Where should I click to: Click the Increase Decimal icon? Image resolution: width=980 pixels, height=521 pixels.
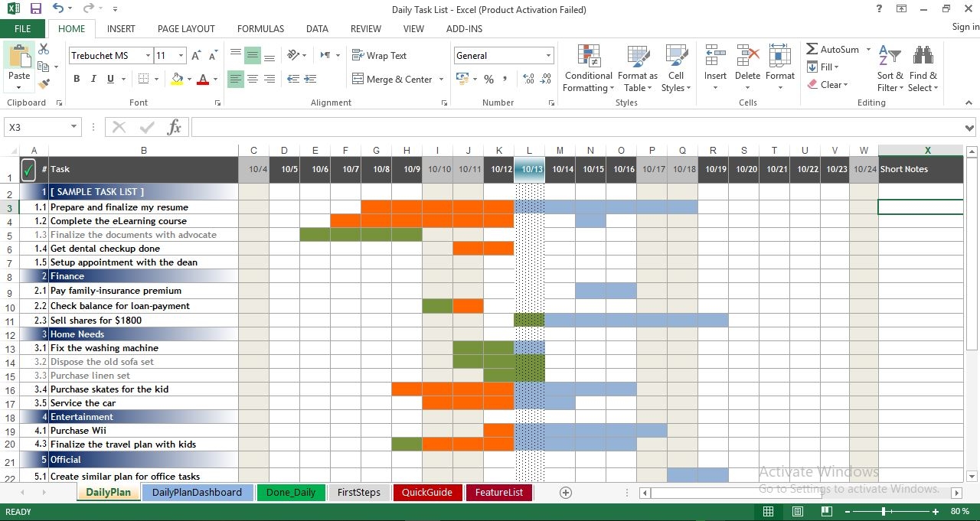[x=528, y=79]
